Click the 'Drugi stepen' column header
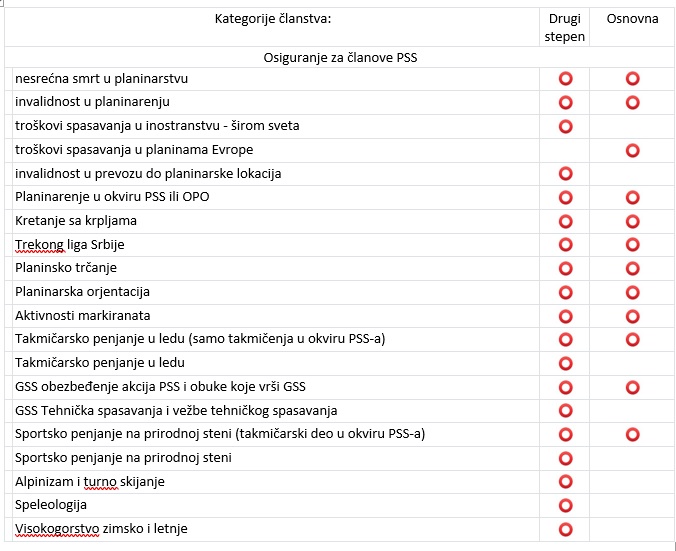676x551 pixels. tap(565, 28)
